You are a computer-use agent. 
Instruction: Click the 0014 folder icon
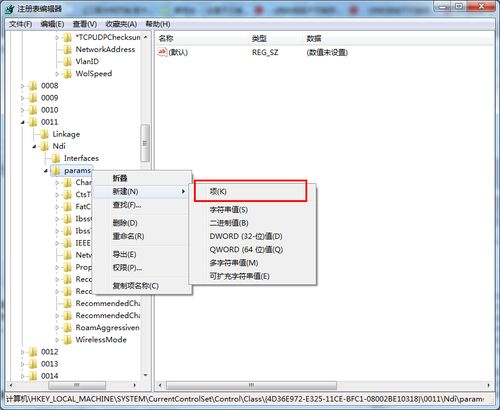[33, 376]
